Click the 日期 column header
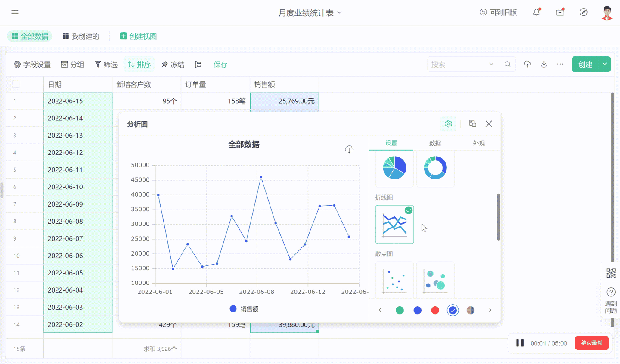The image size is (620, 364). pyautogui.click(x=78, y=84)
